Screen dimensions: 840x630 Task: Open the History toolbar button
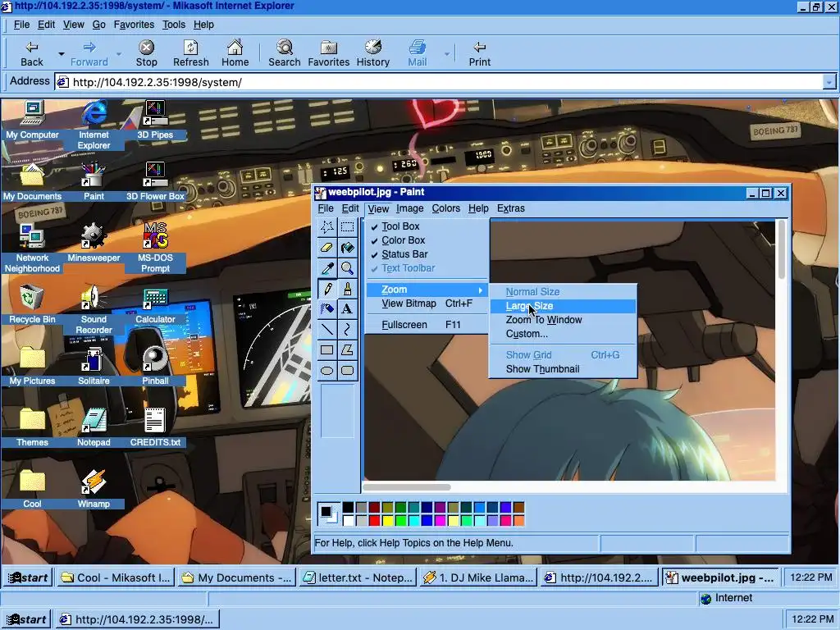click(373, 53)
